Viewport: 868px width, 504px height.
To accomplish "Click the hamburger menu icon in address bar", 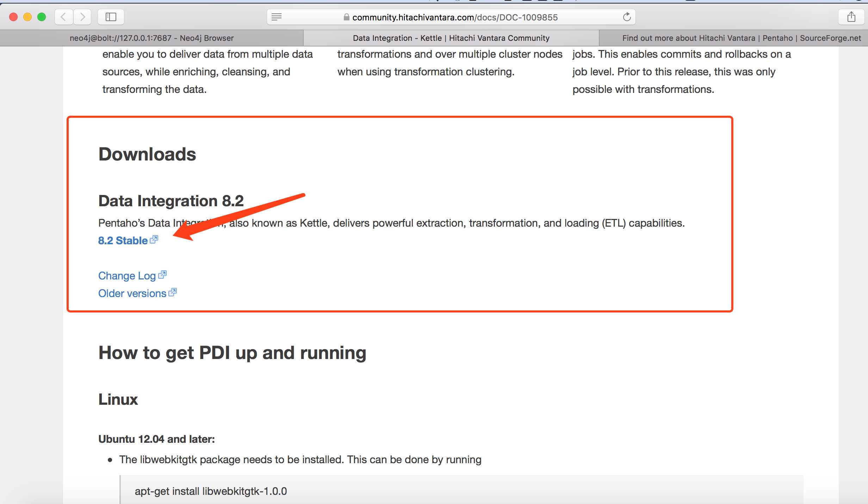I will click(x=277, y=17).
